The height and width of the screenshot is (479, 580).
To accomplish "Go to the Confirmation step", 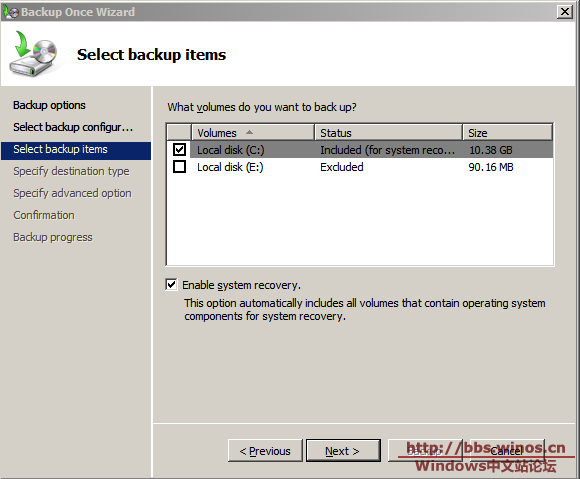I will [x=44, y=215].
